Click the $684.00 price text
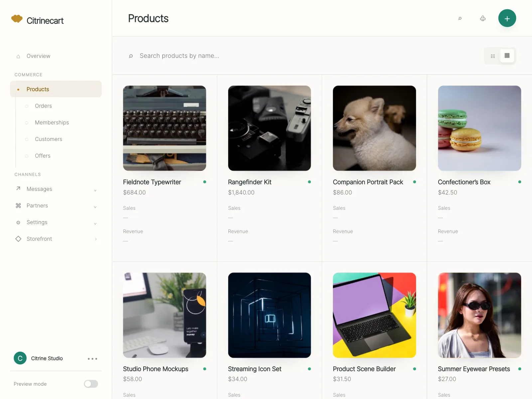This screenshot has width=532, height=399. tap(134, 193)
